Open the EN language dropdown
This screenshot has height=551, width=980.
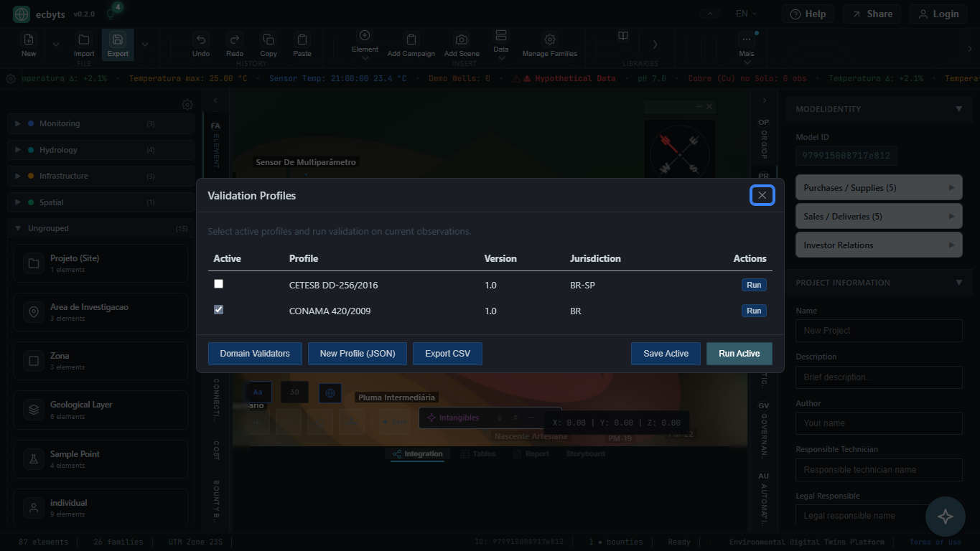click(x=747, y=14)
